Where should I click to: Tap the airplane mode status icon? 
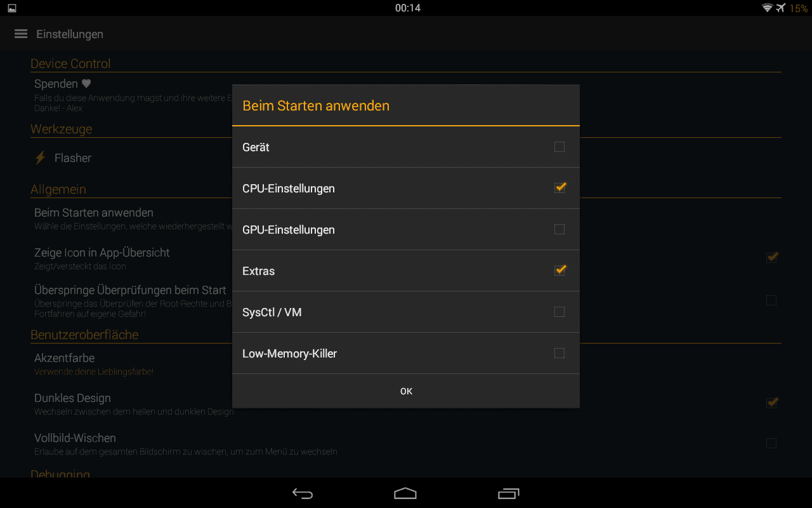coord(781,8)
